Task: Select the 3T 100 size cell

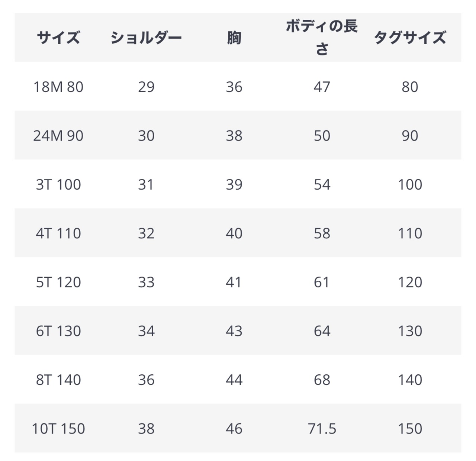Action: click(58, 184)
